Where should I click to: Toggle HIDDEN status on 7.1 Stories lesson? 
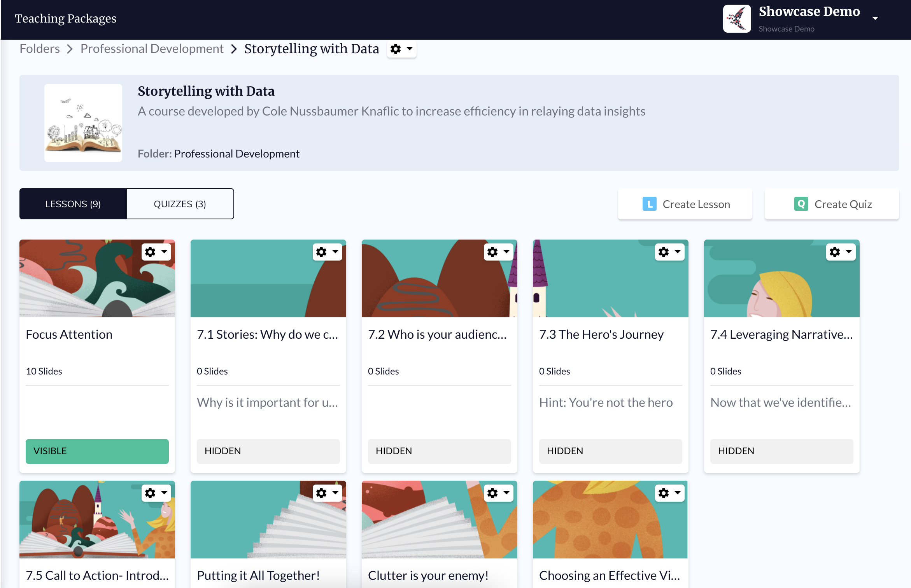point(268,451)
